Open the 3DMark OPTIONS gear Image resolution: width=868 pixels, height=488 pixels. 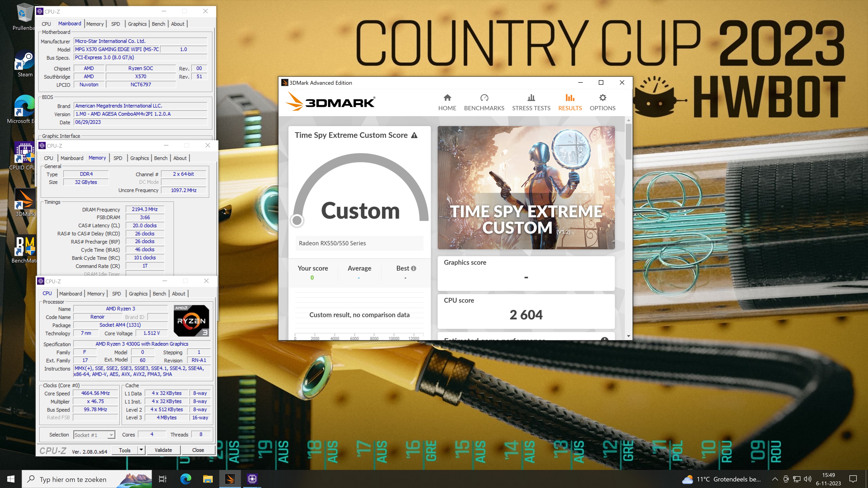pos(602,102)
